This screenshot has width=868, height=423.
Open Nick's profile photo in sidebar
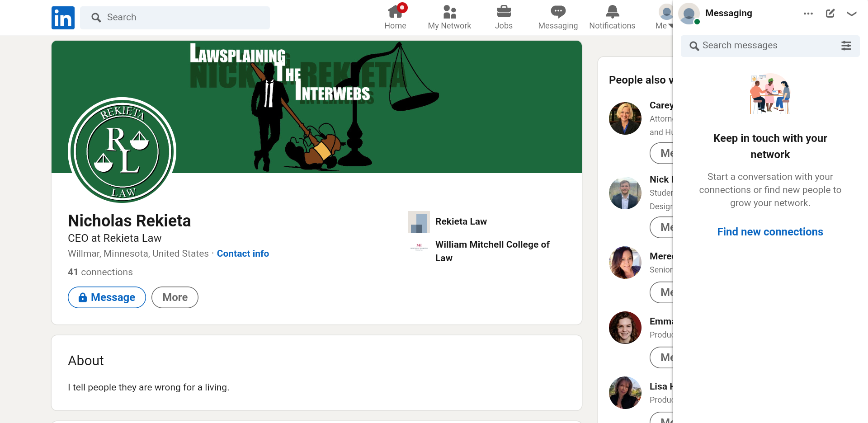tap(625, 193)
